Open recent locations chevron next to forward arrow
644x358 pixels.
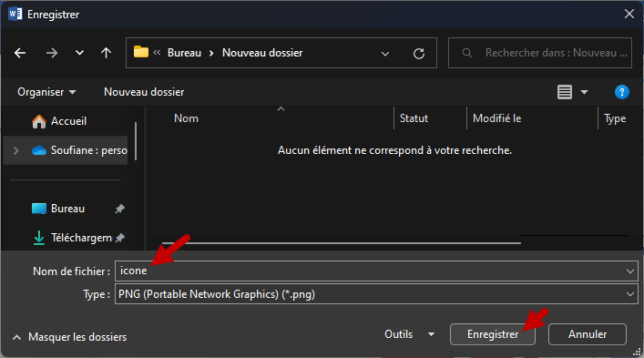79,53
